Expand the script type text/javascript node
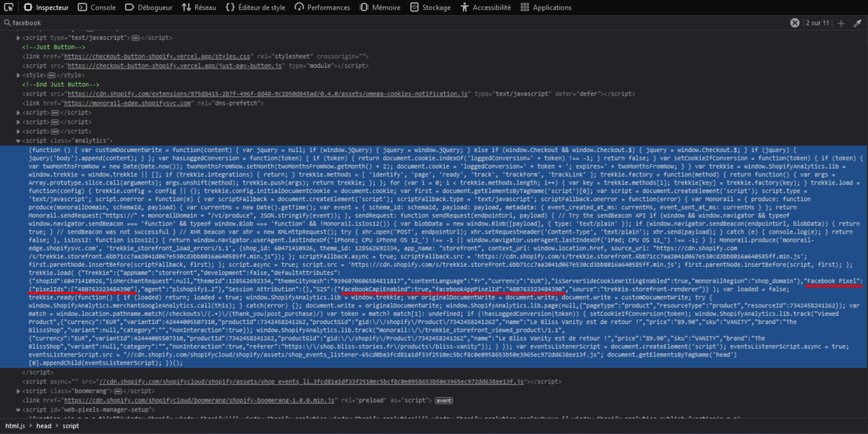Viewport: 868px width, 434px height. 19,37
